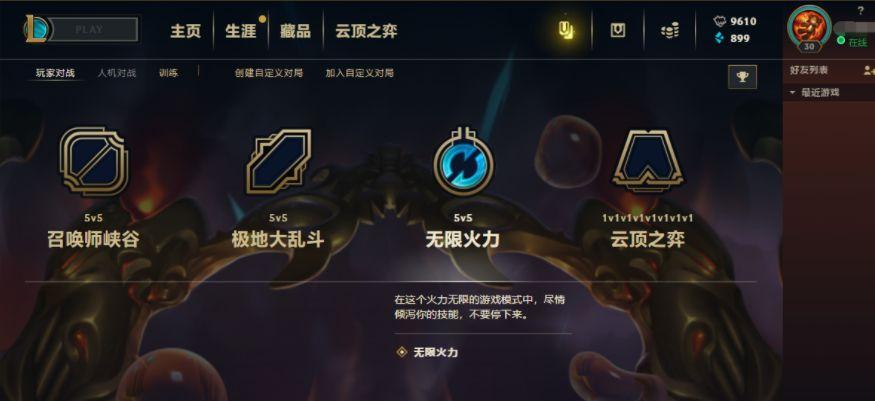Choose the 无限火力 blue mode icon
The height and width of the screenshot is (401, 875).
(463, 162)
